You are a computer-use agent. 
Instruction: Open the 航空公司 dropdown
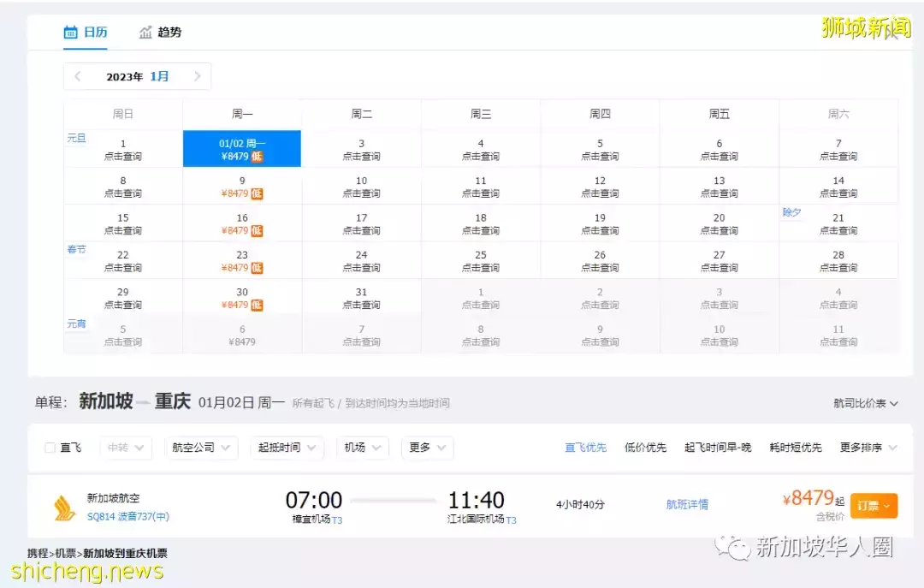pos(201,447)
